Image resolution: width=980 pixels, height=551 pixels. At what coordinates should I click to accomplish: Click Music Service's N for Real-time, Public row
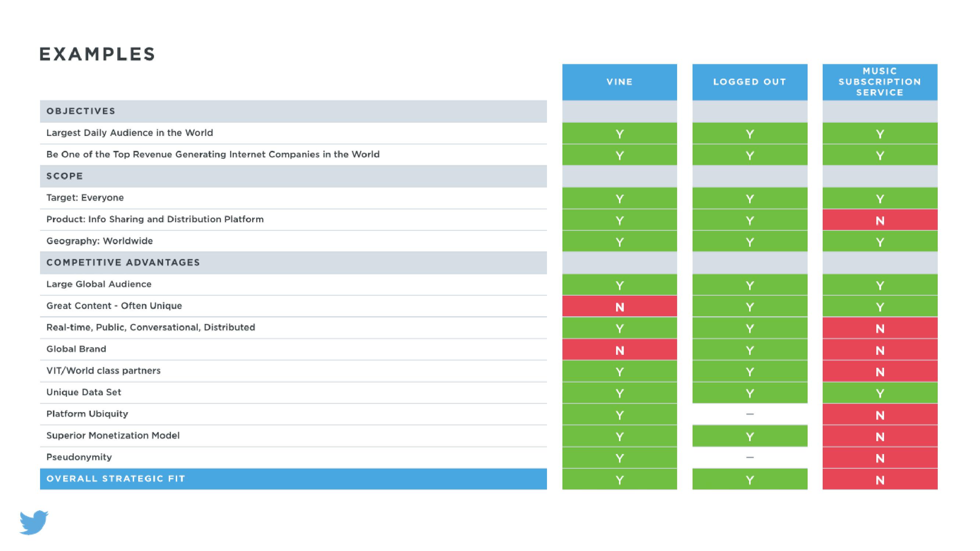[880, 328]
